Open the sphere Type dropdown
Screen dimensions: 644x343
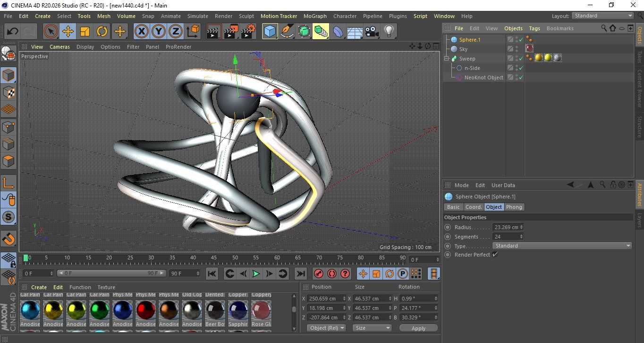pyautogui.click(x=562, y=246)
